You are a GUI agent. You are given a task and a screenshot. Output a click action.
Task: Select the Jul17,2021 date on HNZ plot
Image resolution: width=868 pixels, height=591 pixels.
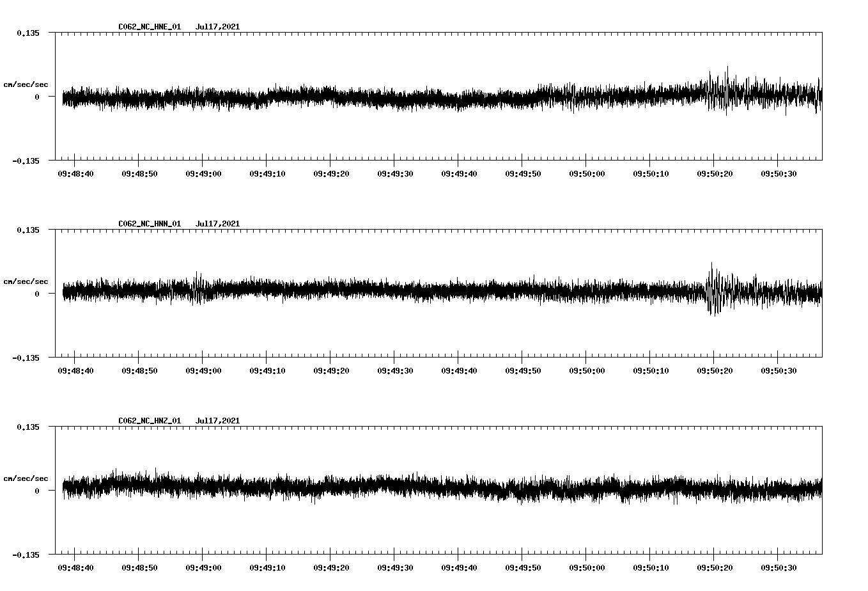218,421
